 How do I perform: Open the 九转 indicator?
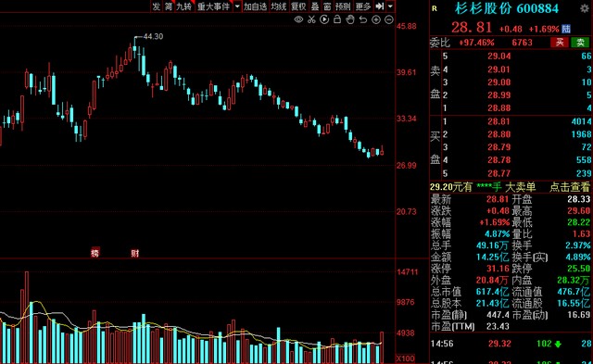pyautogui.click(x=183, y=6)
